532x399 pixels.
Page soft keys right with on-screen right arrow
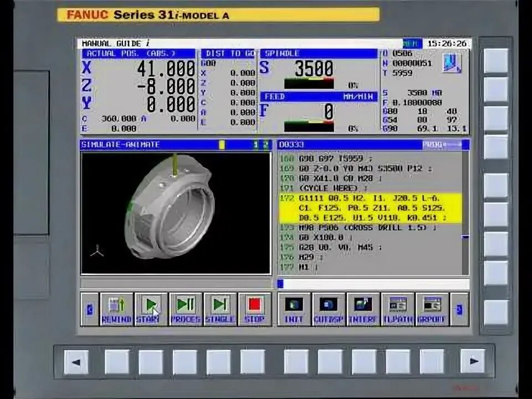click(459, 309)
